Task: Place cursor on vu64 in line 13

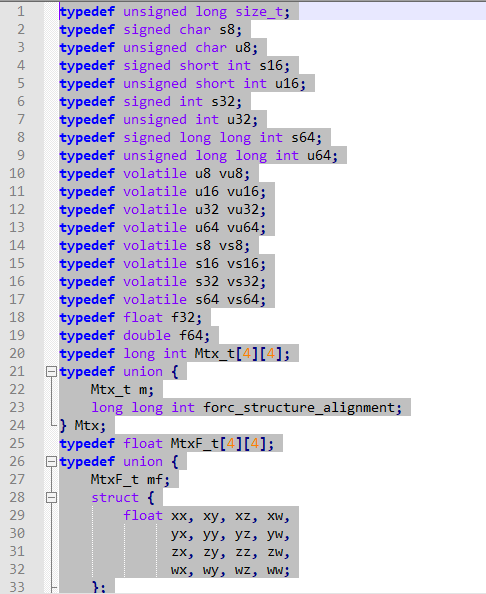Action: coord(243,228)
